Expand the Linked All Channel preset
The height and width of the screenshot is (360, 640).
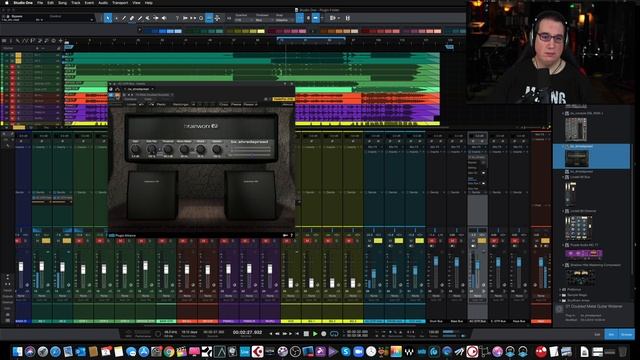click(x=563, y=211)
